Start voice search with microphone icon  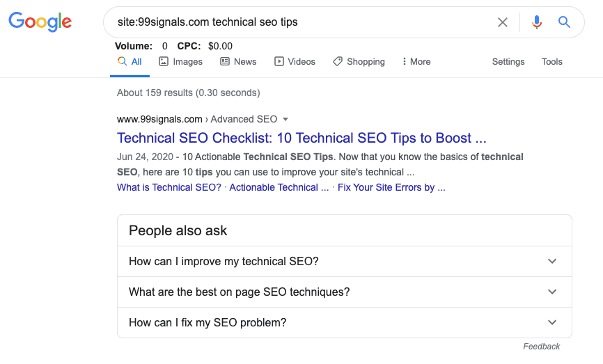click(x=536, y=22)
